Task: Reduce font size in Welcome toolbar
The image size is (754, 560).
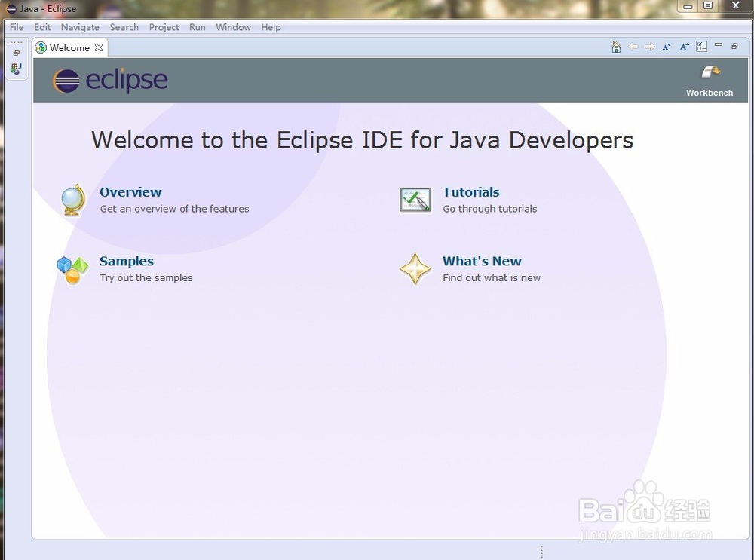Action: (667, 47)
